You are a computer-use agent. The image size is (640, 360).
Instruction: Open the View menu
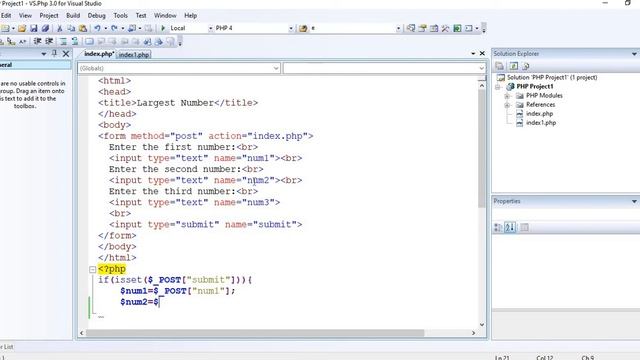pyautogui.click(x=25, y=16)
